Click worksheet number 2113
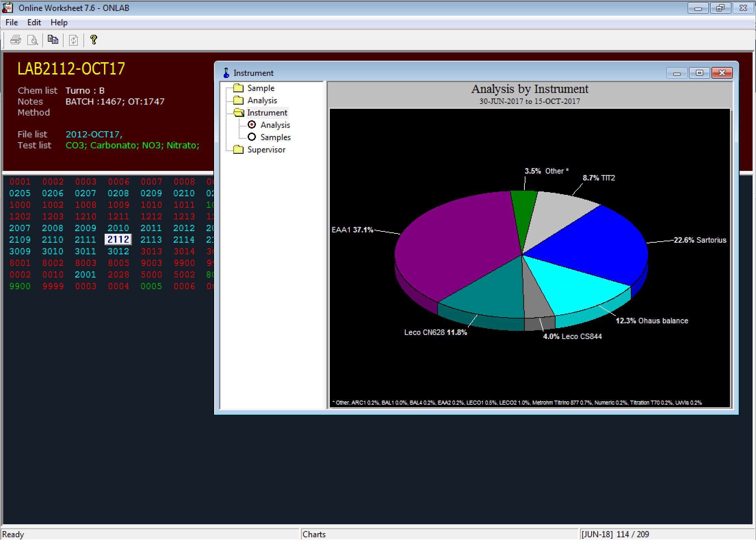The height and width of the screenshot is (540, 756). pyautogui.click(x=151, y=240)
